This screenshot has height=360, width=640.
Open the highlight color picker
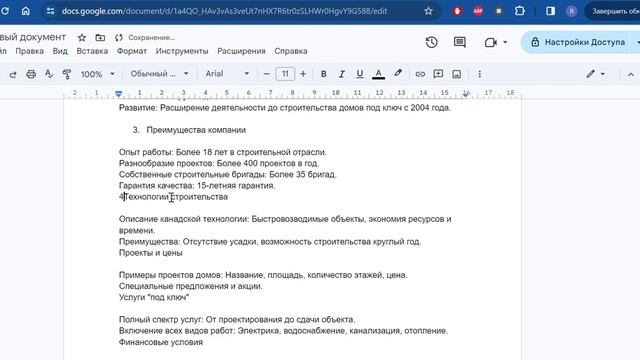pos(398,74)
